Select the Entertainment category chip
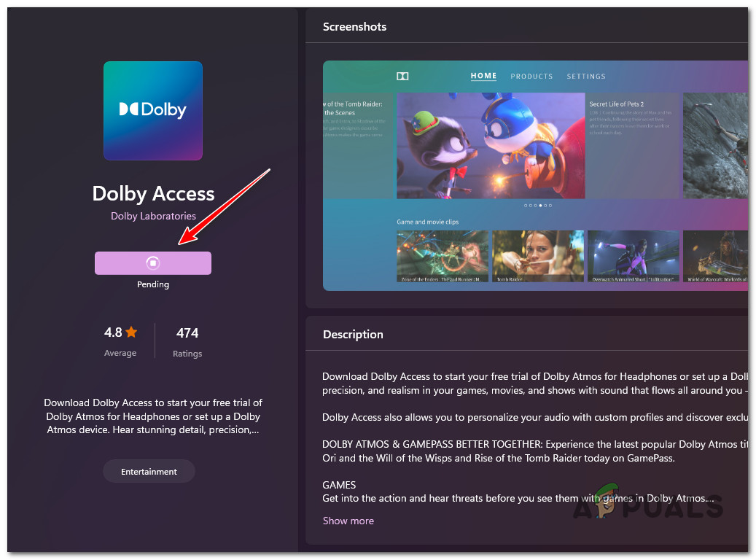 click(149, 471)
